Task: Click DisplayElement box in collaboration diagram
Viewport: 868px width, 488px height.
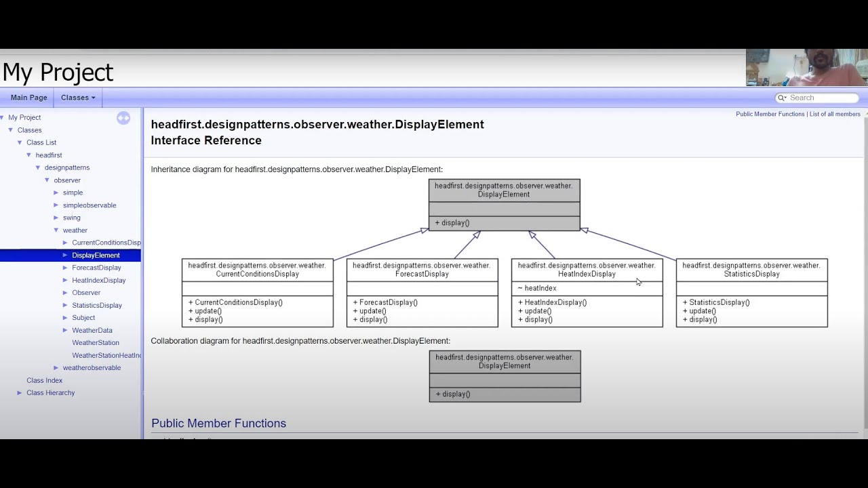Action: coord(505,376)
